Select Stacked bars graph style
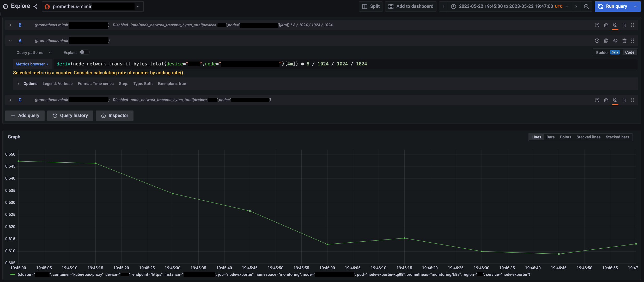Screen dimensions: 644x282 [x=617, y=137]
